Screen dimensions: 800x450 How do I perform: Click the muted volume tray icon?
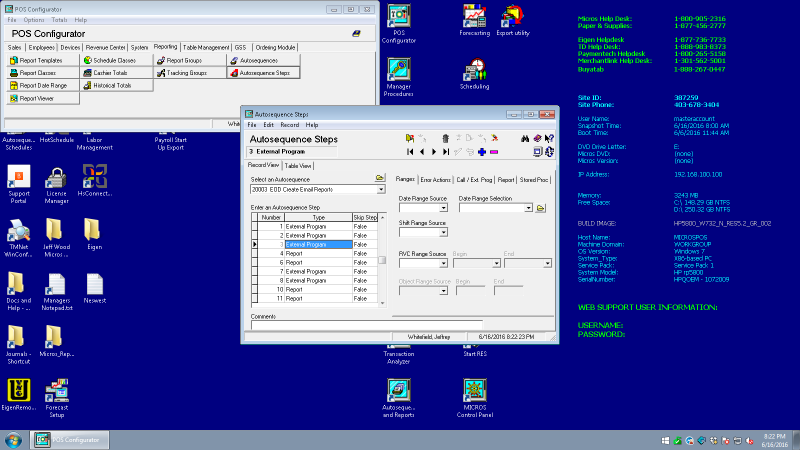749,441
